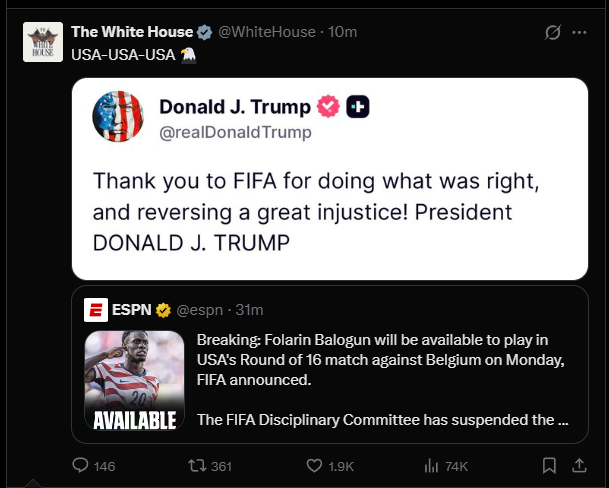Click Donald J. Trump flag avatar
The image size is (609, 488).
coord(118,116)
